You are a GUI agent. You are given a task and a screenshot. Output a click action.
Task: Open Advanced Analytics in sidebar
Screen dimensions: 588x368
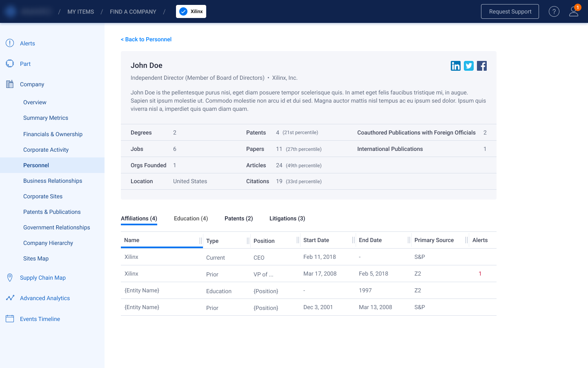45,298
